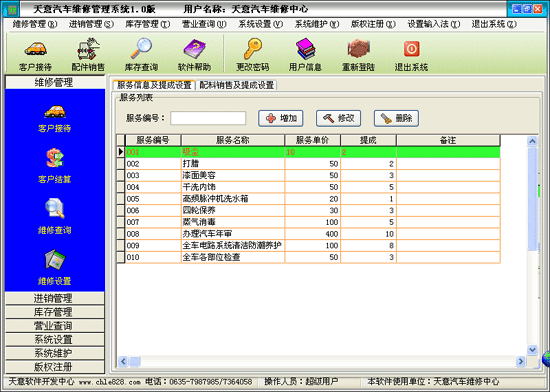Select row 005 高频脉冲机洗水箱
This screenshot has width=550, height=392.
(x=313, y=199)
